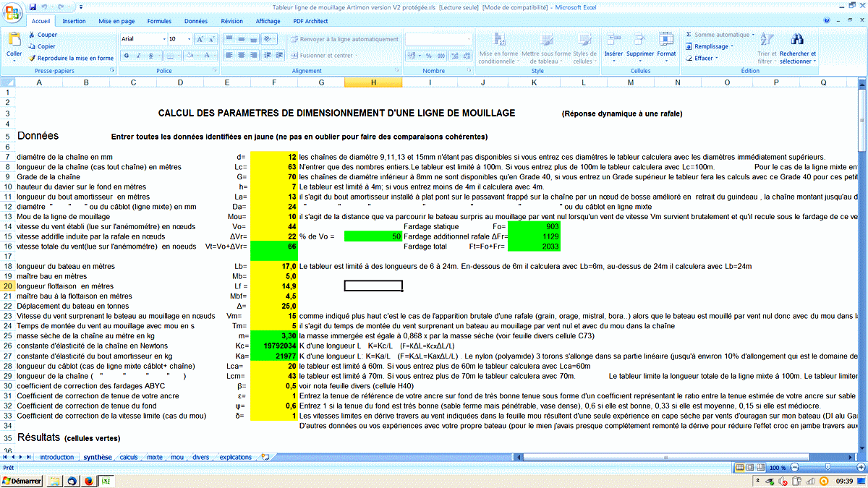Toggle italic formatting
This screenshot has width=868, height=488.
(x=138, y=55)
